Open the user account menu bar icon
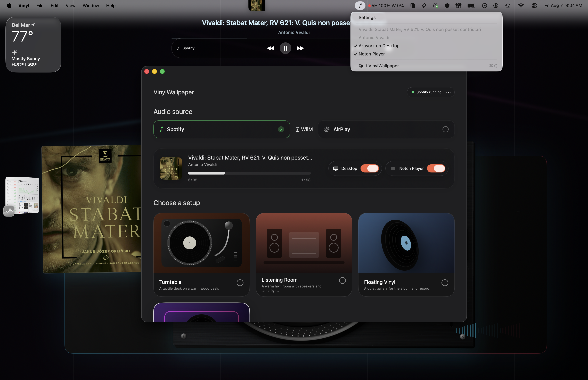 tap(496, 5)
